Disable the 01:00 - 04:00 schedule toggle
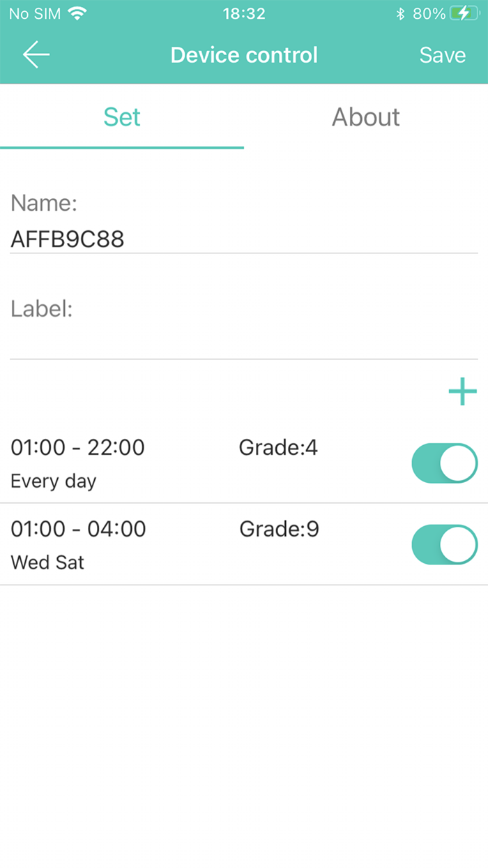Viewport: 488px width, 868px height. [x=444, y=544]
